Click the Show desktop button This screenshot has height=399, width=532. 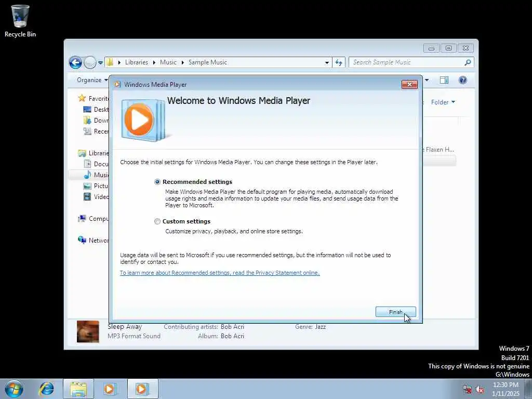(x=528, y=389)
